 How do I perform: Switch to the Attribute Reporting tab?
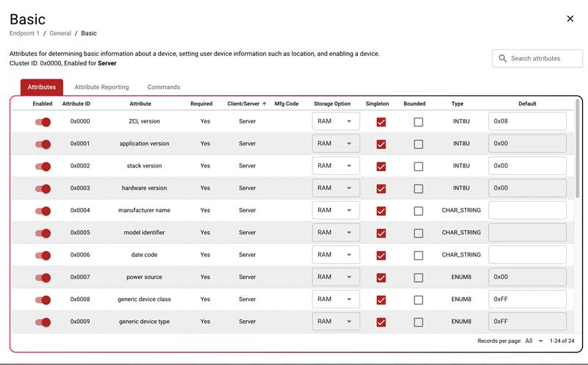tap(101, 87)
